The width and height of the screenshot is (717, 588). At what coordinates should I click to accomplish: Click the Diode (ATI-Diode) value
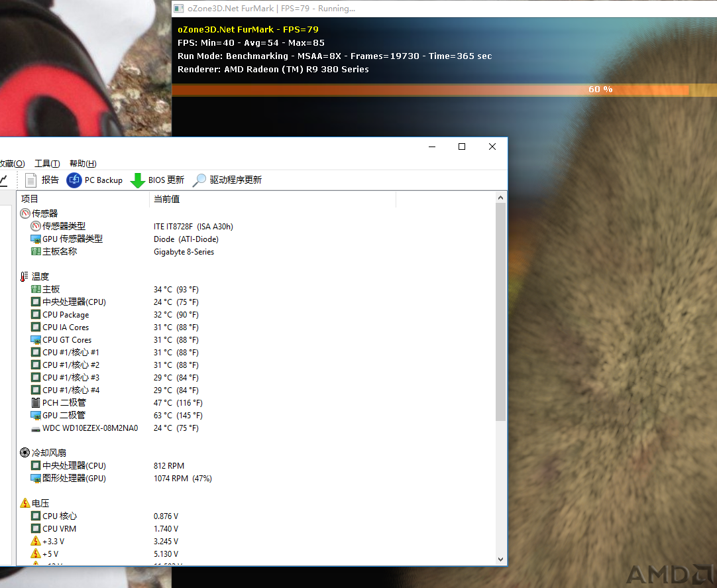point(186,239)
